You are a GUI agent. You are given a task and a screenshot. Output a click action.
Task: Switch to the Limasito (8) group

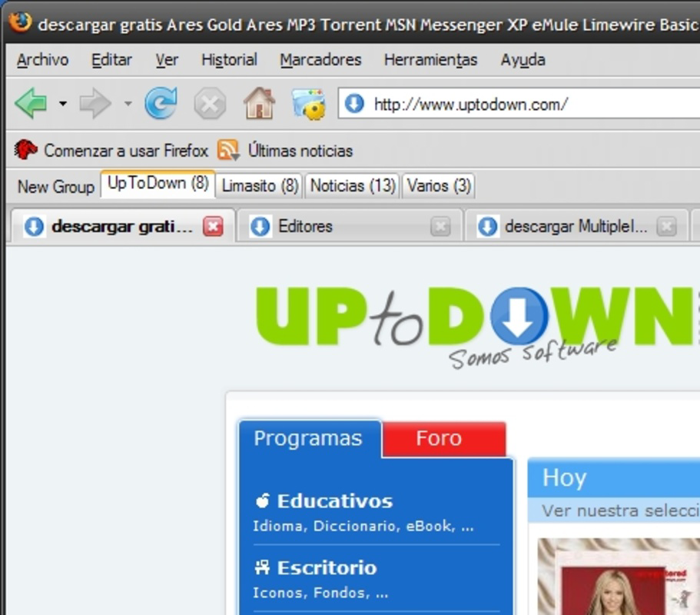coord(260,185)
